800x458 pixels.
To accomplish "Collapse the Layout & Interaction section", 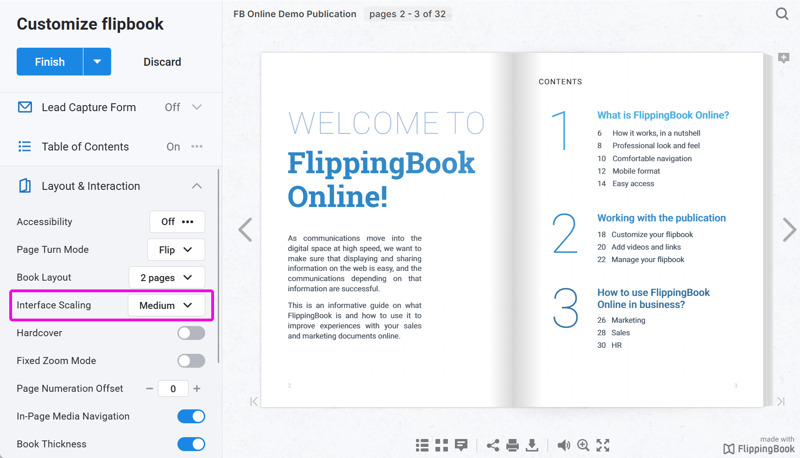I will tap(197, 186).
